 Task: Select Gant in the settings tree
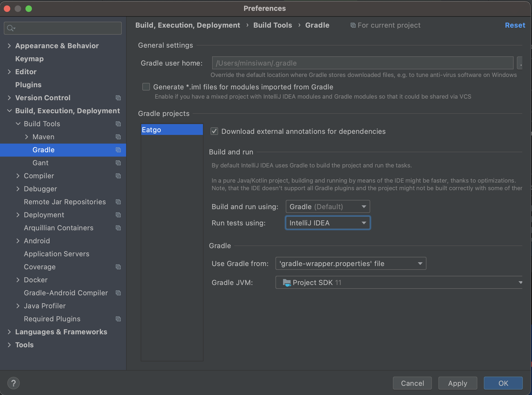pyautogui.click(x=41, y=163)
